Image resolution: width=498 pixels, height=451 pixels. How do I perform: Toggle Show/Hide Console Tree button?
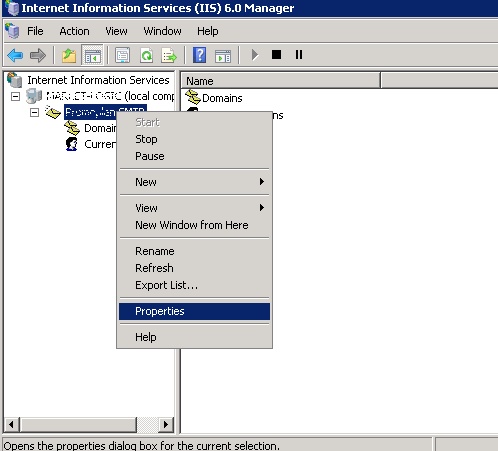point(93,55)
